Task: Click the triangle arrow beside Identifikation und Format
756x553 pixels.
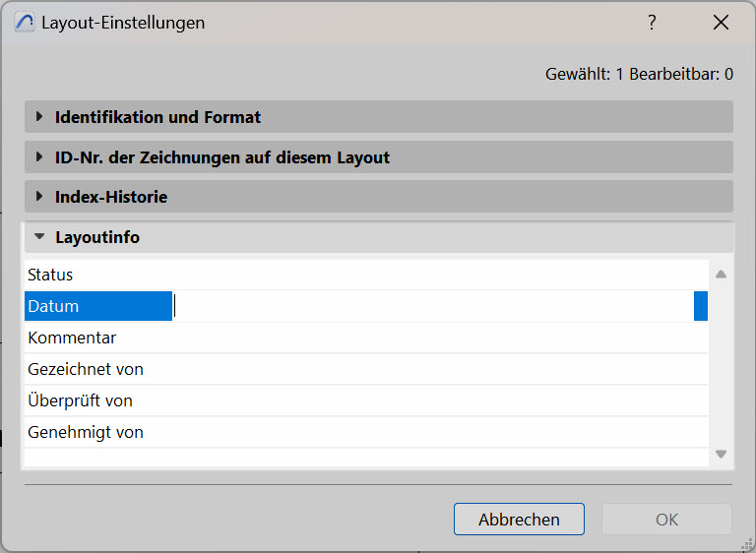Action: [x=39, y=116]
